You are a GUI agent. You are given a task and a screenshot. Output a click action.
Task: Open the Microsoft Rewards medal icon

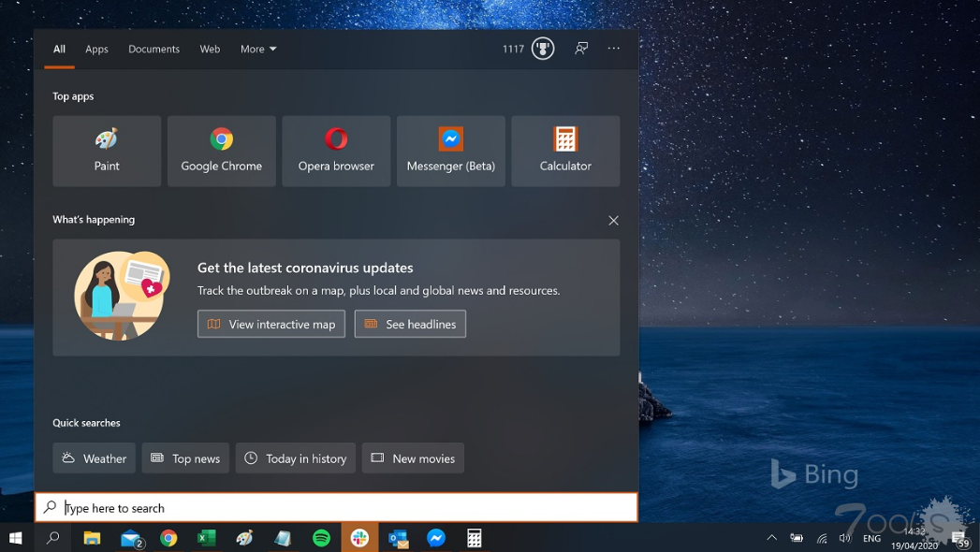click(542, 48)
